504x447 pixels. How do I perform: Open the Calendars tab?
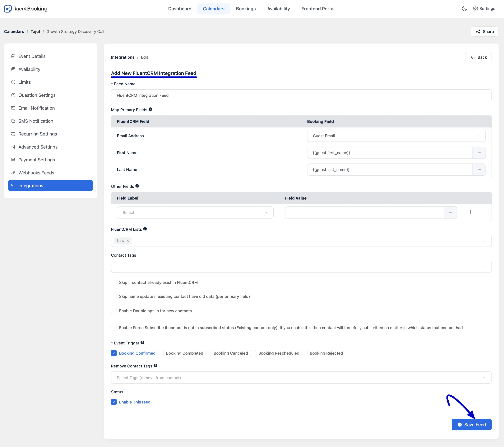214,9
